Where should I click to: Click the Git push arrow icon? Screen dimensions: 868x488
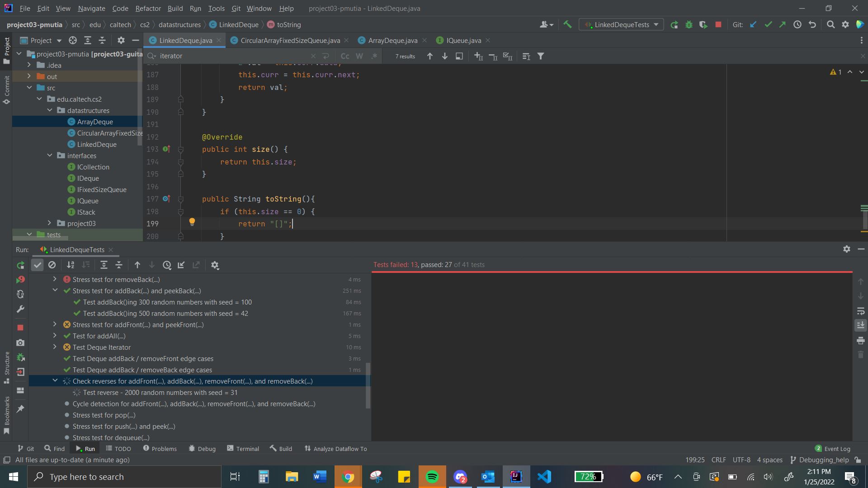point(783,25)
